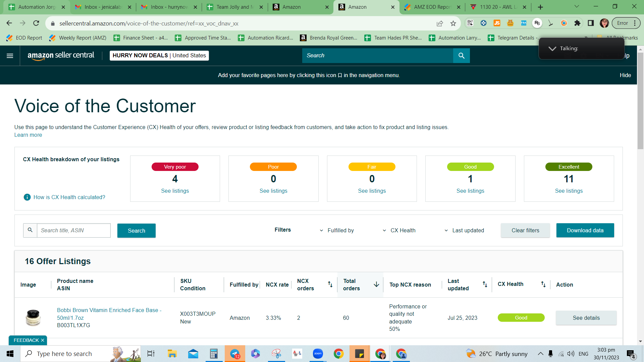
Task: Collapse the Talking overlay chevron
Action: tap(552, 49)
